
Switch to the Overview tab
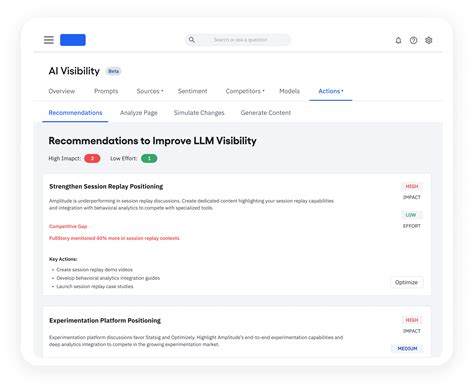click(62, 91)
